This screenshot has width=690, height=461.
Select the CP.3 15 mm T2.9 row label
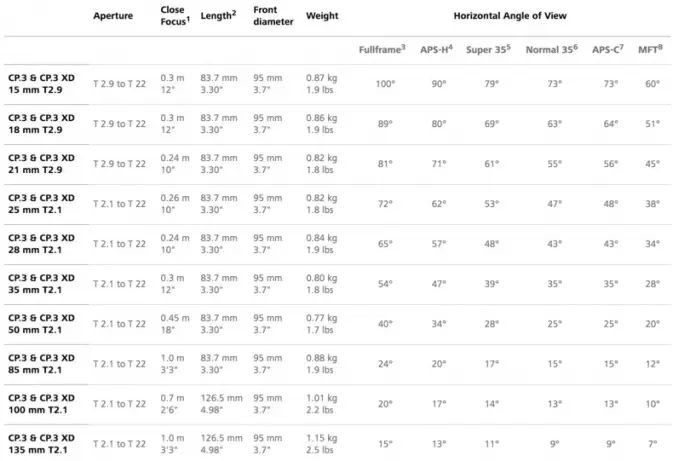click(x=41, y=84)
